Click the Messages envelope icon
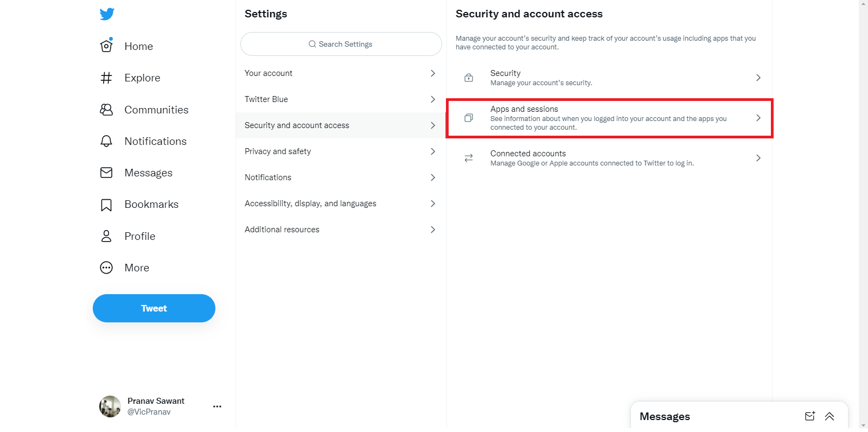 [106, 173]
